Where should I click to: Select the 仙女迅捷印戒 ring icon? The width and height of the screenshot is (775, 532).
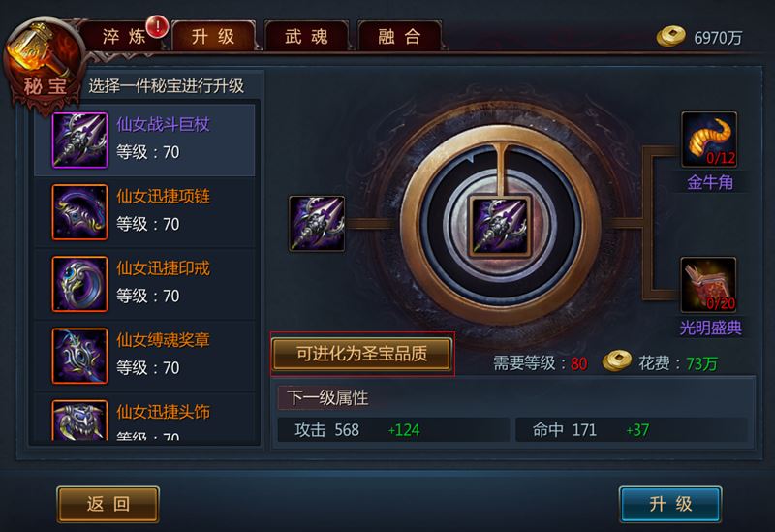click(79, 284)
